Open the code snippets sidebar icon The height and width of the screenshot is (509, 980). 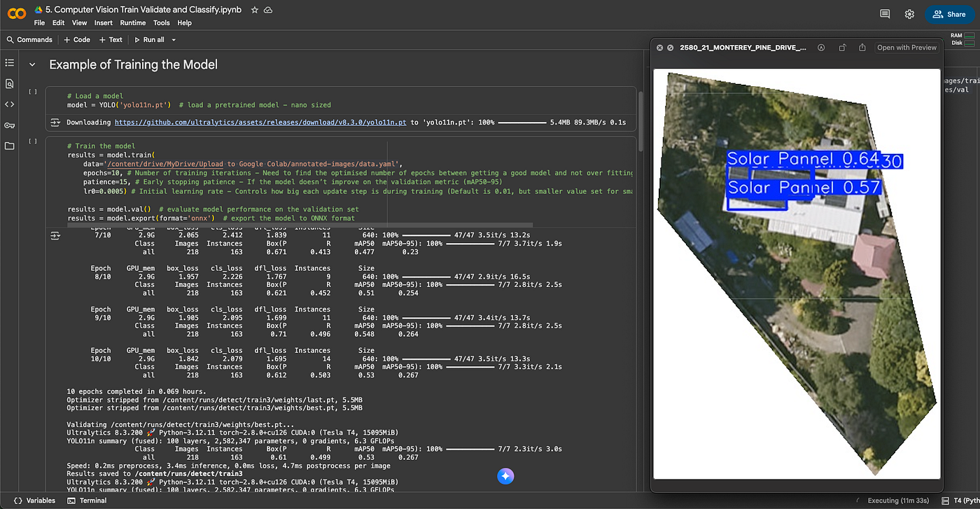click(9, 104)
